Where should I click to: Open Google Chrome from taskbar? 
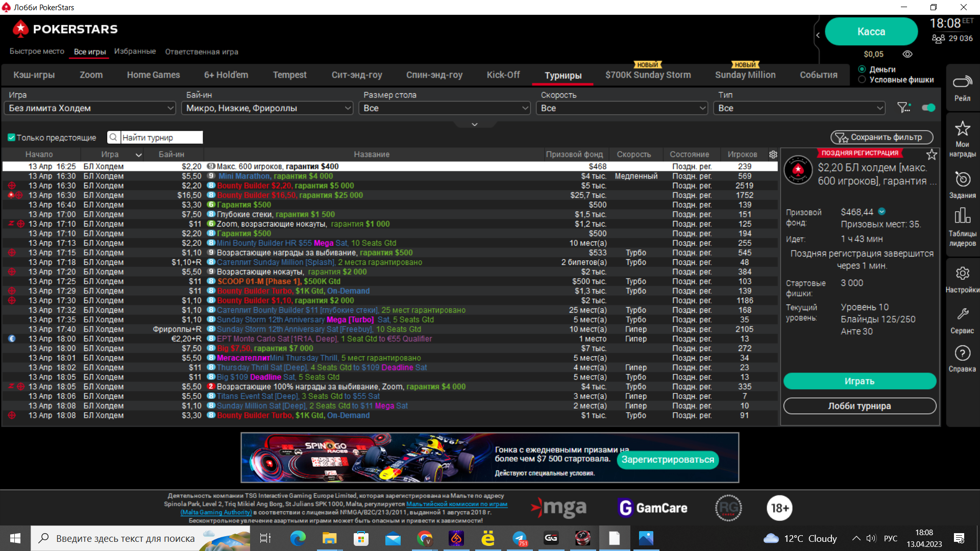pos(425,538)
